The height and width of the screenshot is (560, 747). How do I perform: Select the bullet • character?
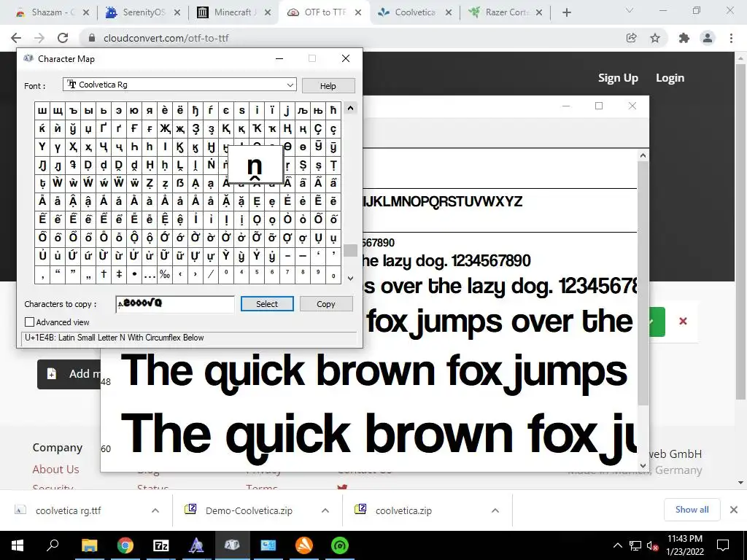134,274
